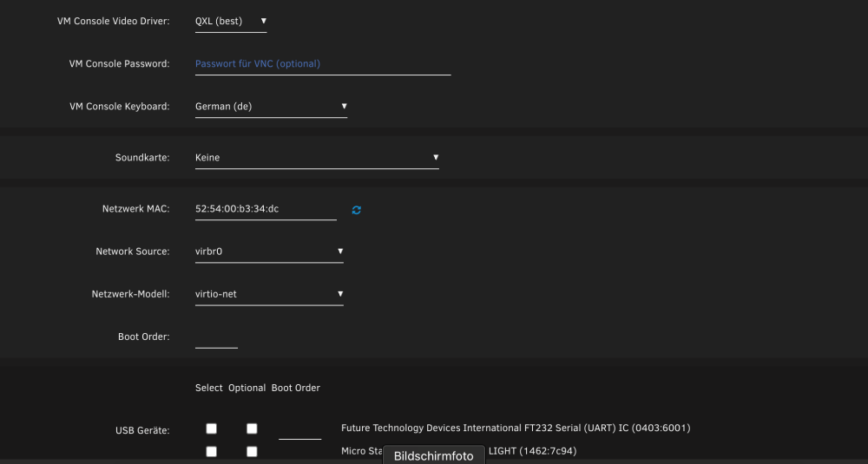Tick Optional checkbox for FT232 Serial device
Screen dimensions: 868x464
(x=252, y=428)
